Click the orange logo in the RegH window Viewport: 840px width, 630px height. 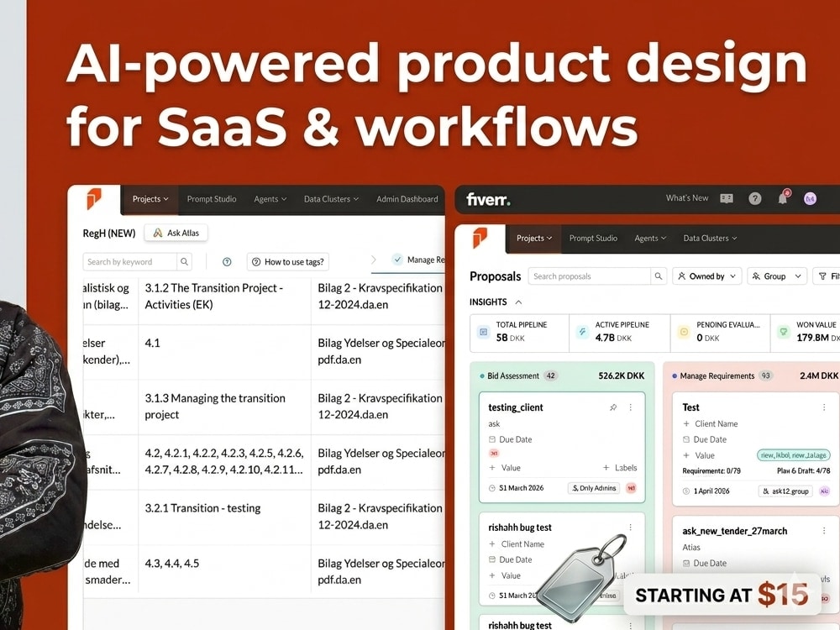[94, 198]
